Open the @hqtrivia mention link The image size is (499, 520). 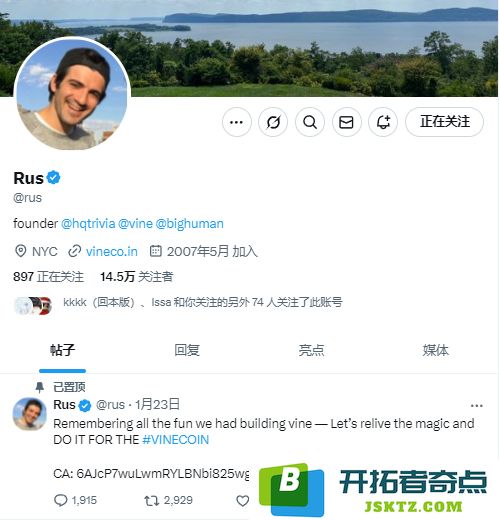pos(88,224)
